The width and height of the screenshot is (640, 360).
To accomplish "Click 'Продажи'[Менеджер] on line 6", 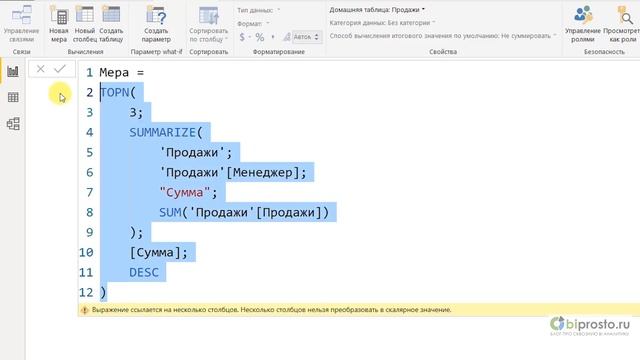I will coord(229,173).
